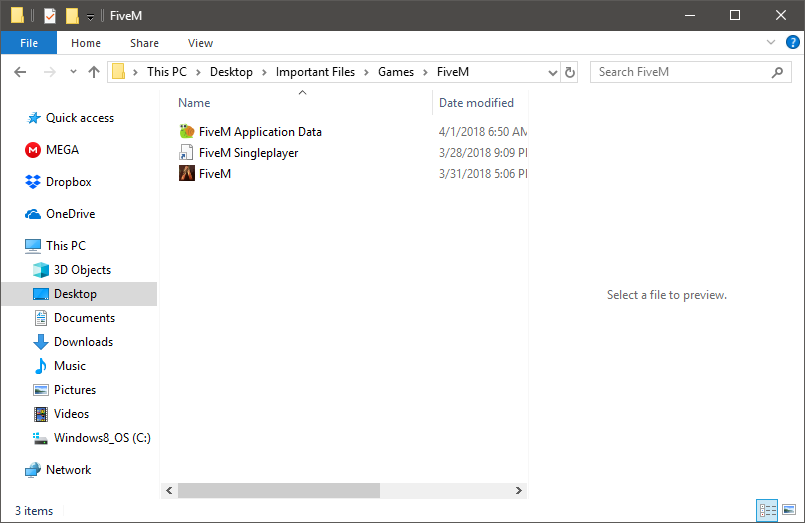Select the 3/28/2018 9:09 PM date cell

(x=483, y=153)
